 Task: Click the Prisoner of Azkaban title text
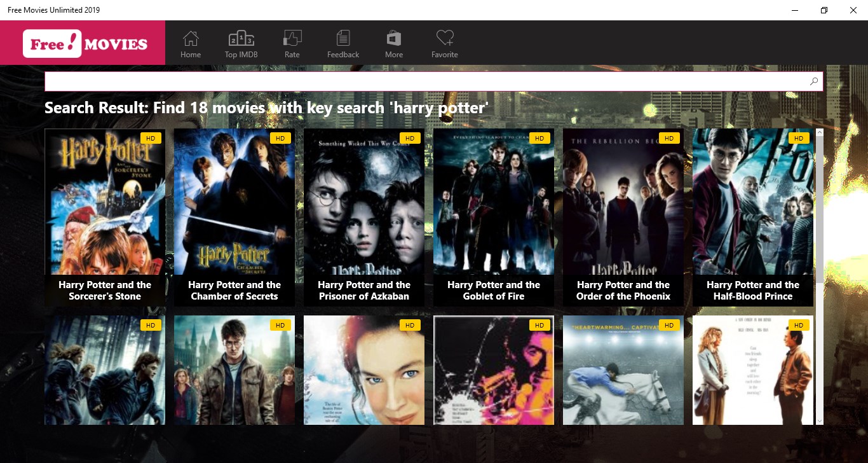(364, 291)
